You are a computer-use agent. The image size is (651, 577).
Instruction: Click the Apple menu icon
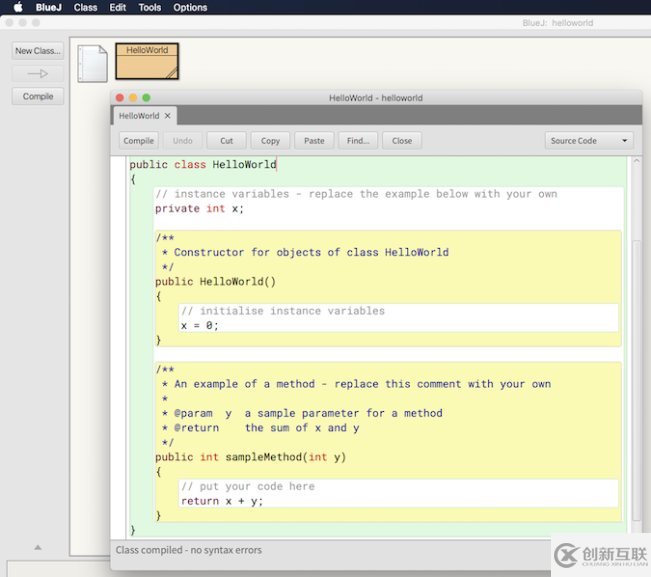point(17,7)
